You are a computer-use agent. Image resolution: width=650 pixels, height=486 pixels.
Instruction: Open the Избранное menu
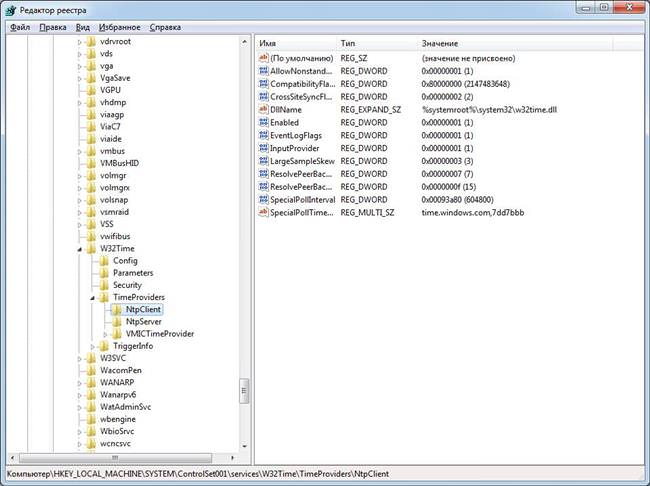pyautogui.click(x=119, y=27)
